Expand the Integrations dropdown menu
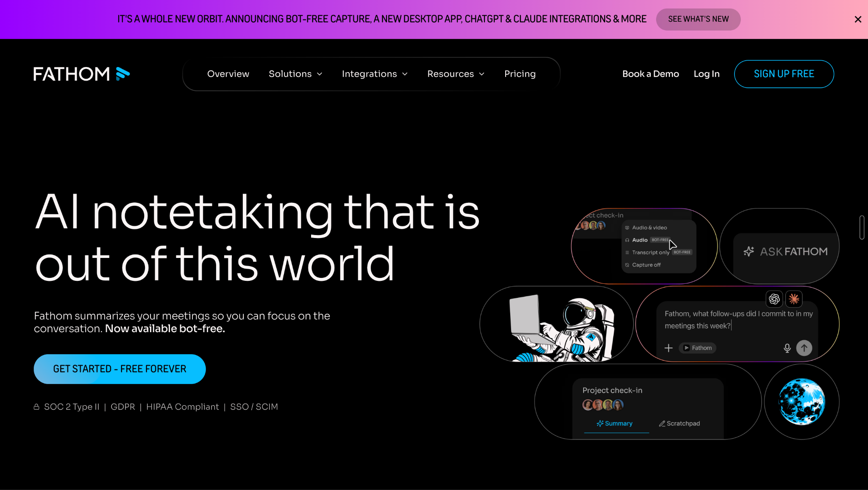The image size is (868, 490). 375,74
